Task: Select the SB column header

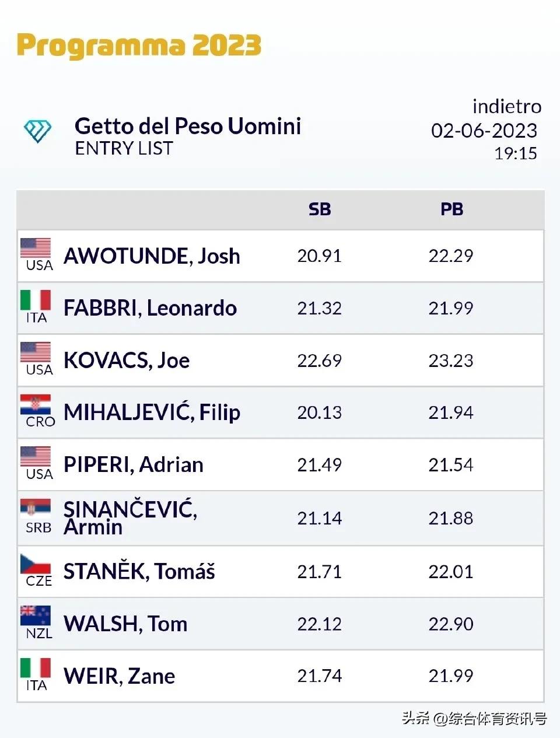Action: [x=320, y=209]
